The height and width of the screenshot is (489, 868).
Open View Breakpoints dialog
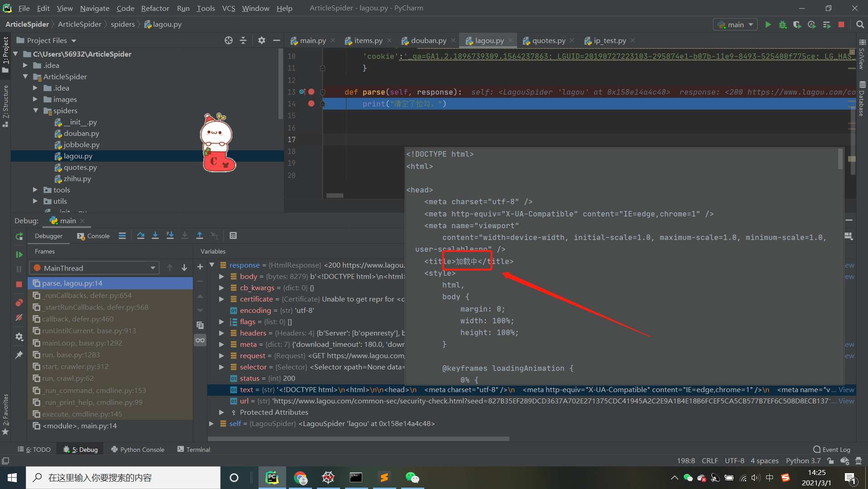[x=19, y=302]
